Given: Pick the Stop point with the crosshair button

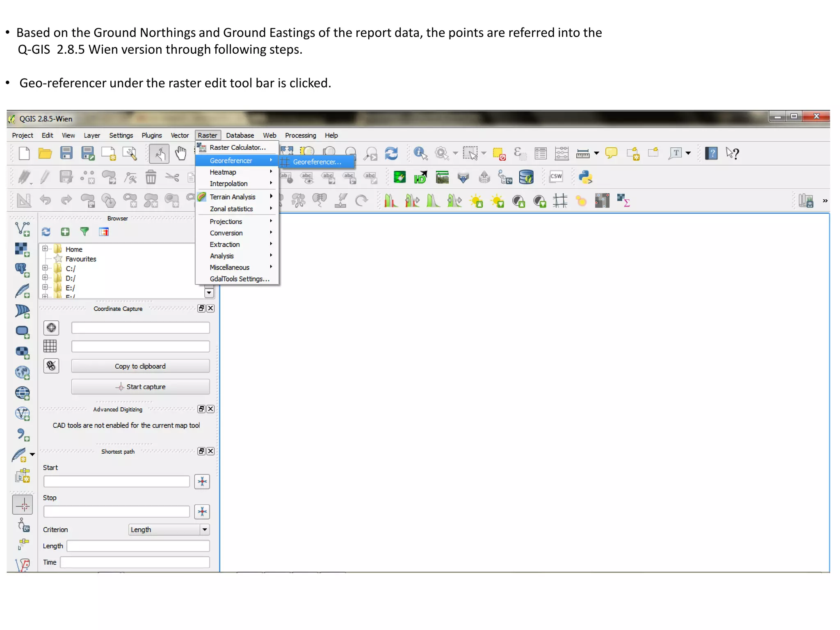Looking at the screenshot, I should pyautogui.click(x=202, y=511).
